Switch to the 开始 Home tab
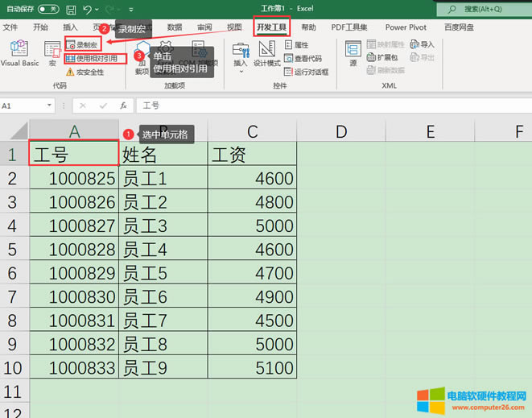Image resolution: width=532 pixels, height=418 pixels. point(40,27)
